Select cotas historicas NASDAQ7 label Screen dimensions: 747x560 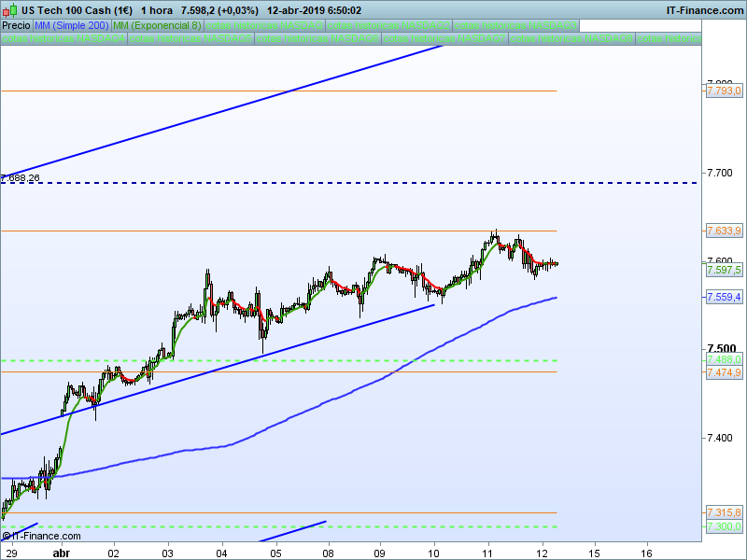point(444,38)
